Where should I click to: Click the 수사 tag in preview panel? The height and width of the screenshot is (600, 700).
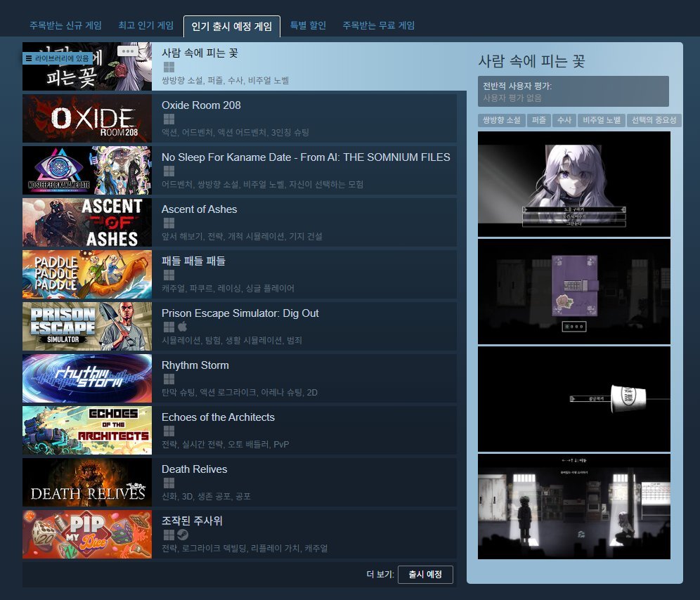click(564, 120)
